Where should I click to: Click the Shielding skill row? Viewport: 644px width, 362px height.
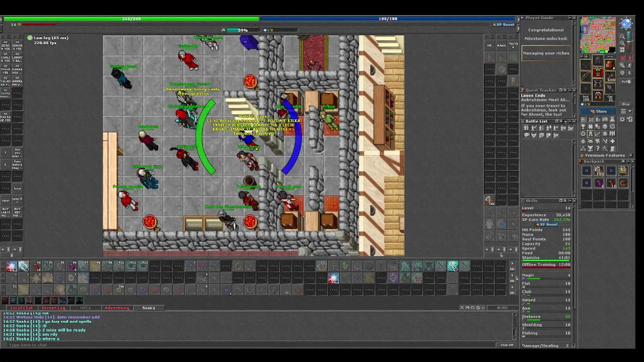(546, 325)
